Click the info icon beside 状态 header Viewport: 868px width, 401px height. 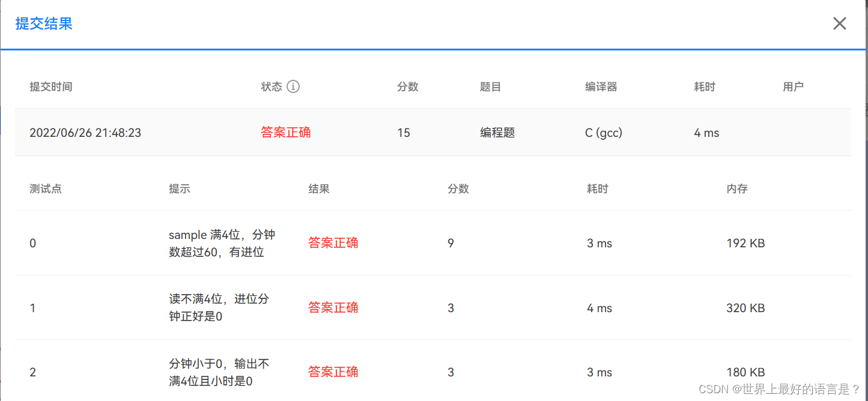293,86
